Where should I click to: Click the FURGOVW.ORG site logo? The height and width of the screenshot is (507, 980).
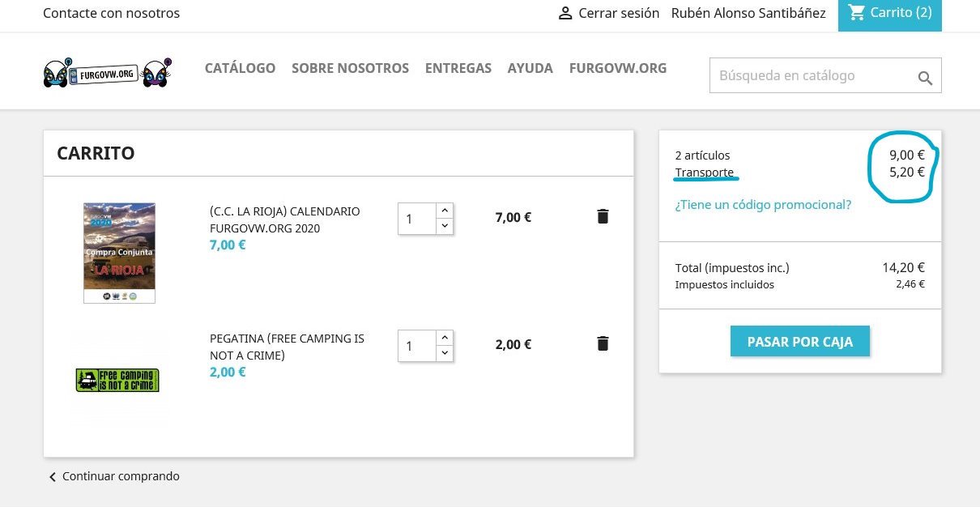tap(107, 73)
